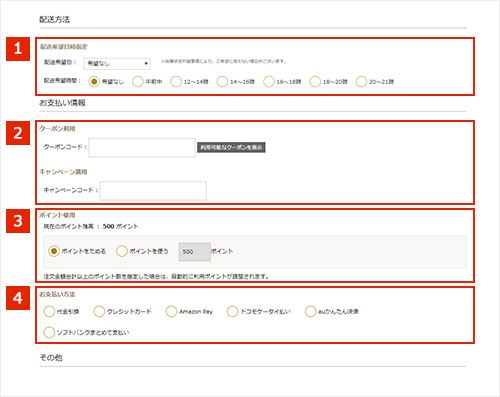Click 利用可能なクーポンを表示 button
The height and width of the screenshot is (397, 500).
231,147
